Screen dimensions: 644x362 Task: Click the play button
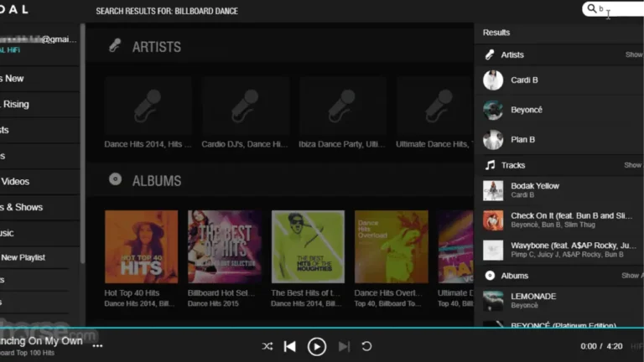point(317,347)
